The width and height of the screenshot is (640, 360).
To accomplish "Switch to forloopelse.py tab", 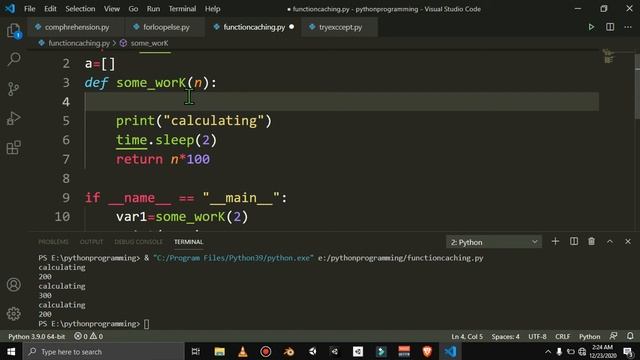I will (x=166, y=27).
